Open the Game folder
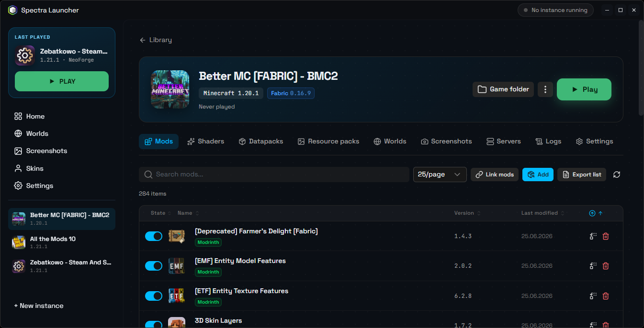644x328 pixels. [x=503, y=89]
